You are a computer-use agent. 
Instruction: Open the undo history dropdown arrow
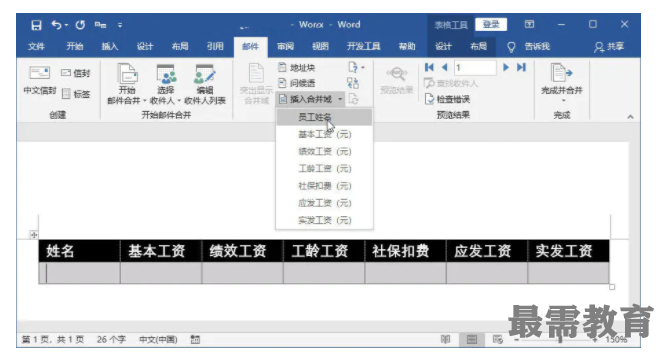coord(67,26)
